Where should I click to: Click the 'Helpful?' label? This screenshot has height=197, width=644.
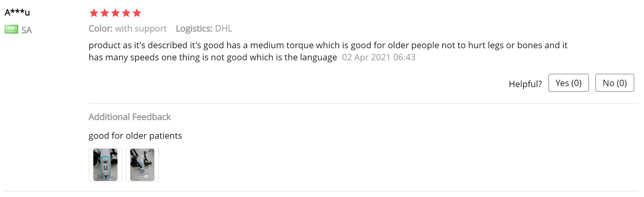(x=525, y=84)
